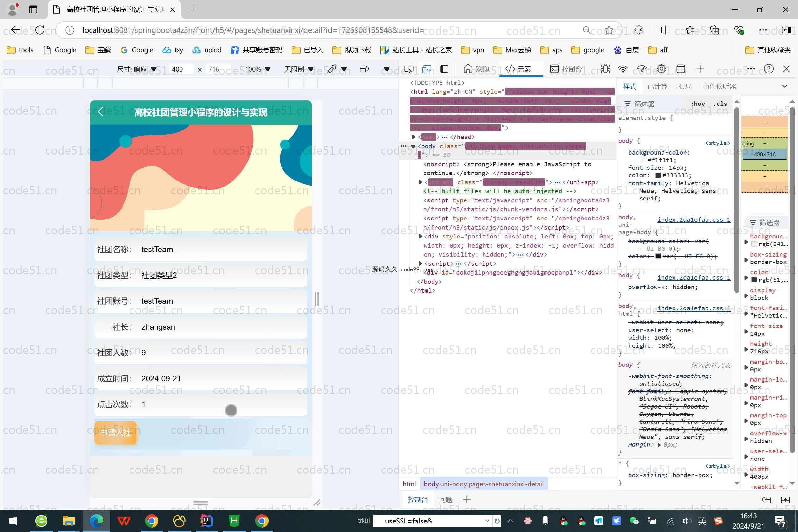Image resolution: width=798 pixels, height=532 pixels.
Task: Click the rotate device icon
Action: (x=364, y=69)
